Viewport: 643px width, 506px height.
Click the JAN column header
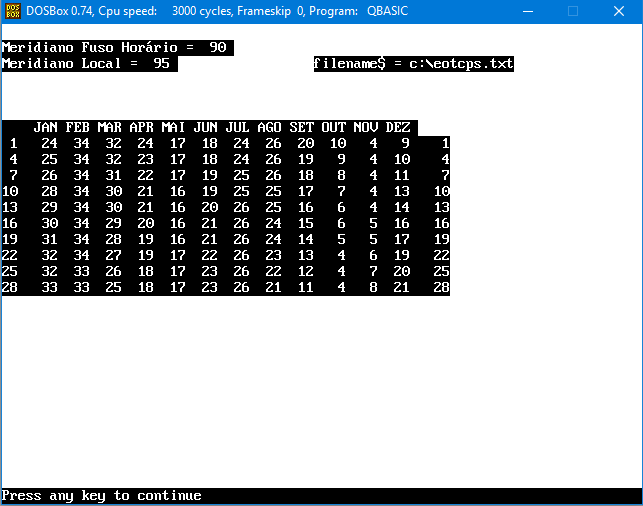coord(46,128)
